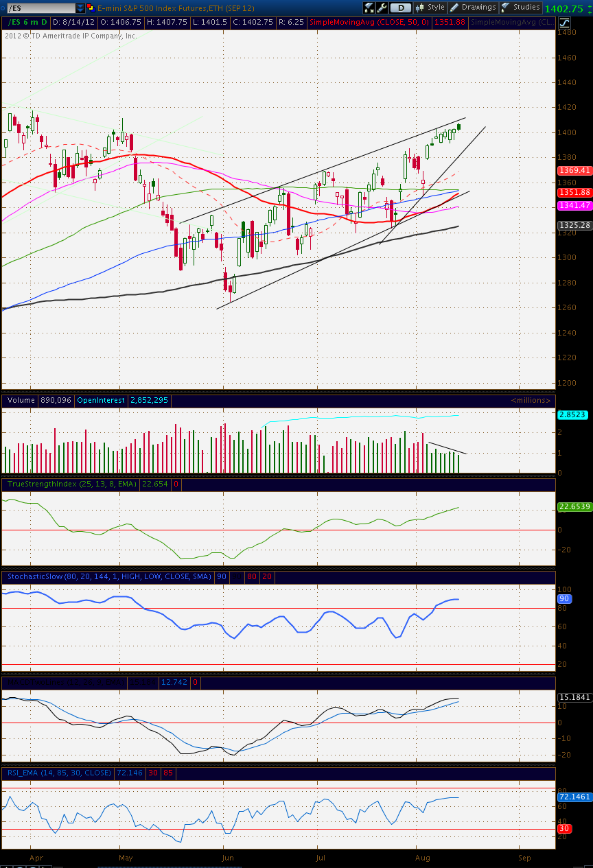This screenshot has height=868, width=593.
Task: Select the OpenInterest study label
Action: (101, 400)
